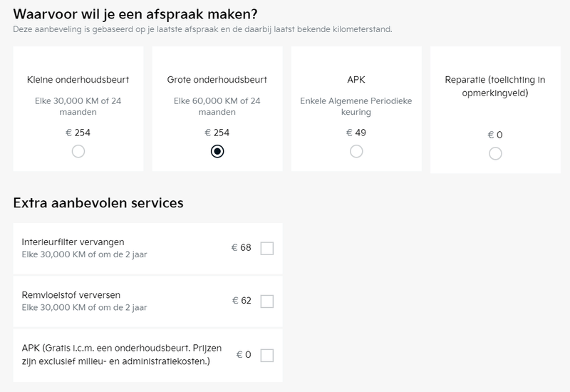570x392 pixels.
Task: Select the Grote onderhoudsbeurt radio button
Action: click(217, 151)
